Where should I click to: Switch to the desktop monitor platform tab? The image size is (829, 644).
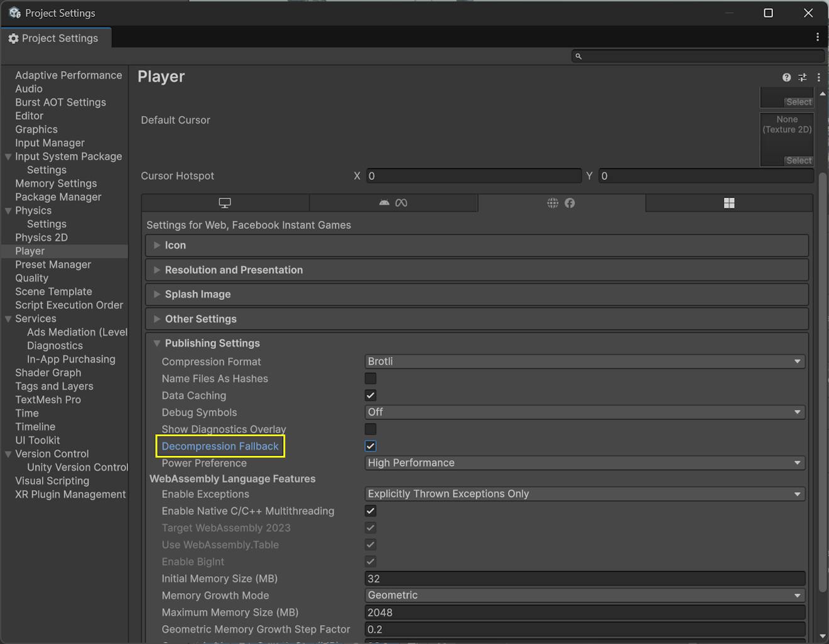tap(225, 203)
